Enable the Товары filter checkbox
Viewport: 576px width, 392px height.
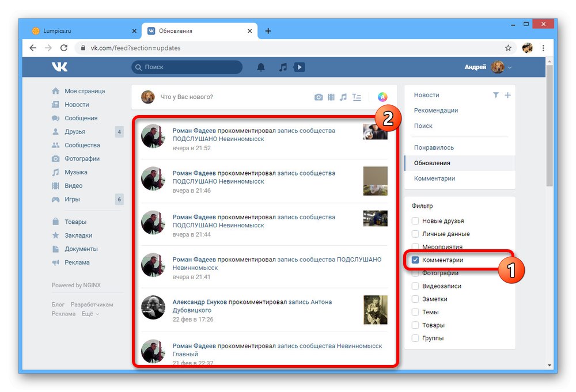pos(415,325)
